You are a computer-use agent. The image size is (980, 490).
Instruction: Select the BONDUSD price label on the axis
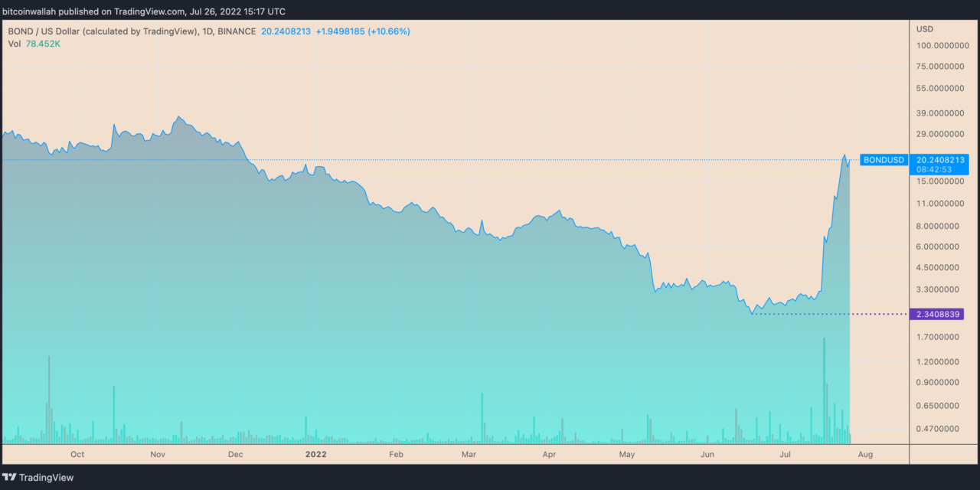tap(884, 160)
